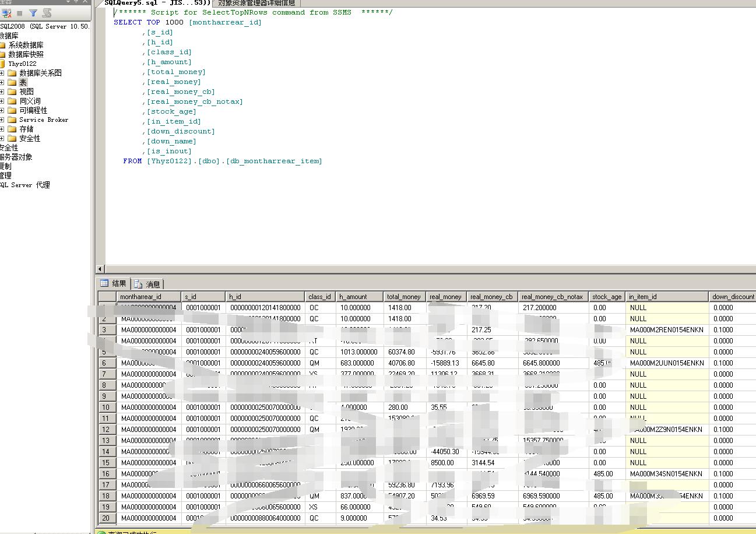Click the 安全性 folder icon under Yhyz0122
Screen dimensions: 756x534
(12, 138)
